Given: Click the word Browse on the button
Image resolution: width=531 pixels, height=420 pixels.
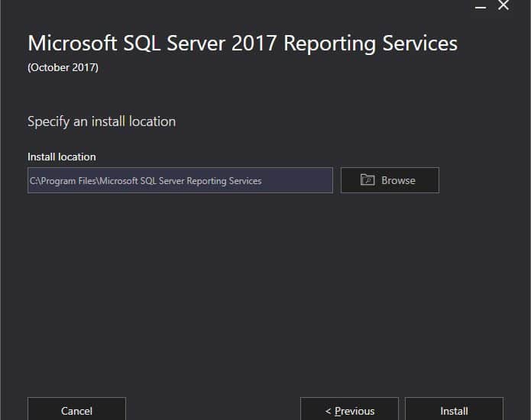Looking at the screenshot, I should click(398, 180).
